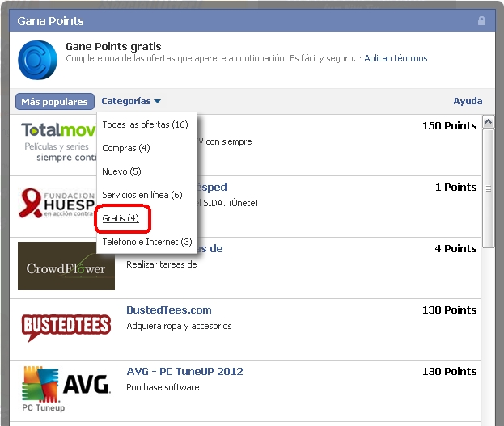Viewport: 504px width, 426px height.
Task: Click Adquiera ropa y accesorios description
Action: (x=179, y=326)
